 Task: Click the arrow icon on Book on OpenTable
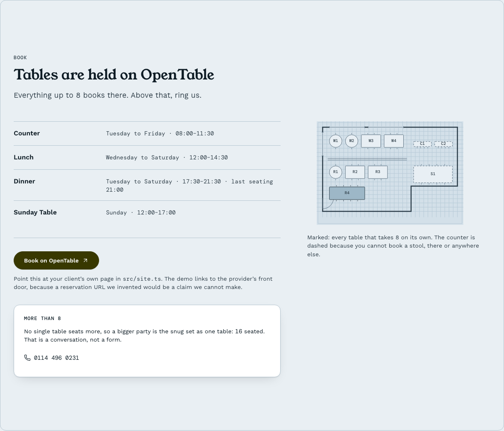coord(85,260)
